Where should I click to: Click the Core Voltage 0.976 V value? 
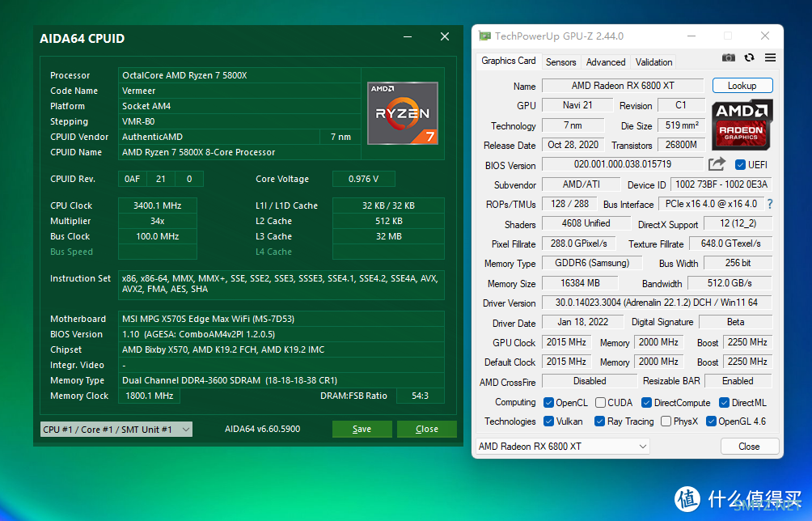[363, 179]
